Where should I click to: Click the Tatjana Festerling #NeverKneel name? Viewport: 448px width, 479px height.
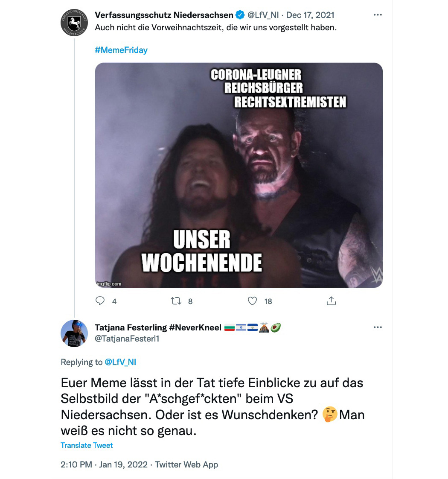click(158, 327)
